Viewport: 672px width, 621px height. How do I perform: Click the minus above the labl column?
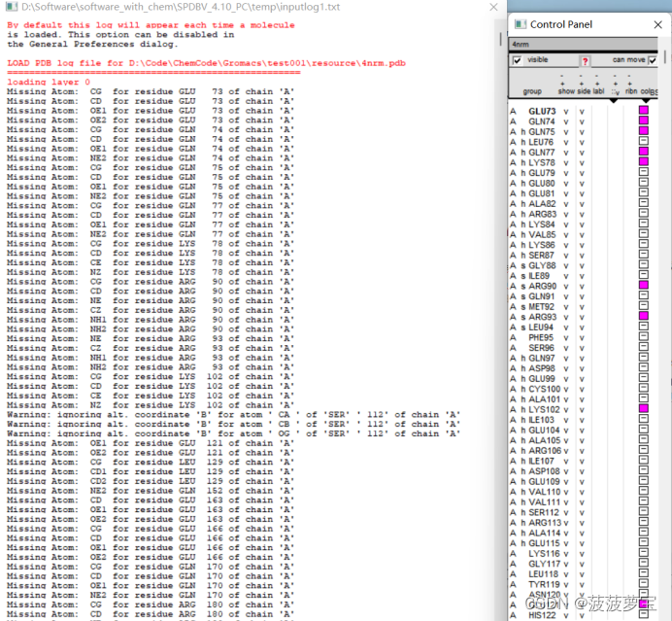[x=597, y=77]
